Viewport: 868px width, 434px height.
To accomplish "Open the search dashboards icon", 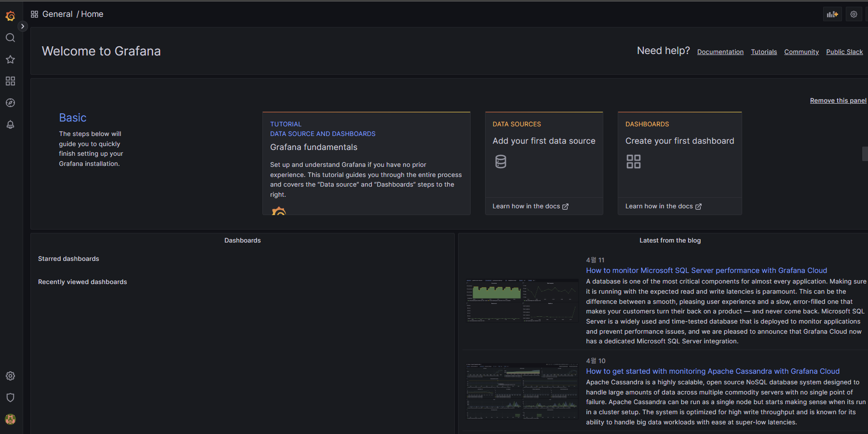I will 10,38.
